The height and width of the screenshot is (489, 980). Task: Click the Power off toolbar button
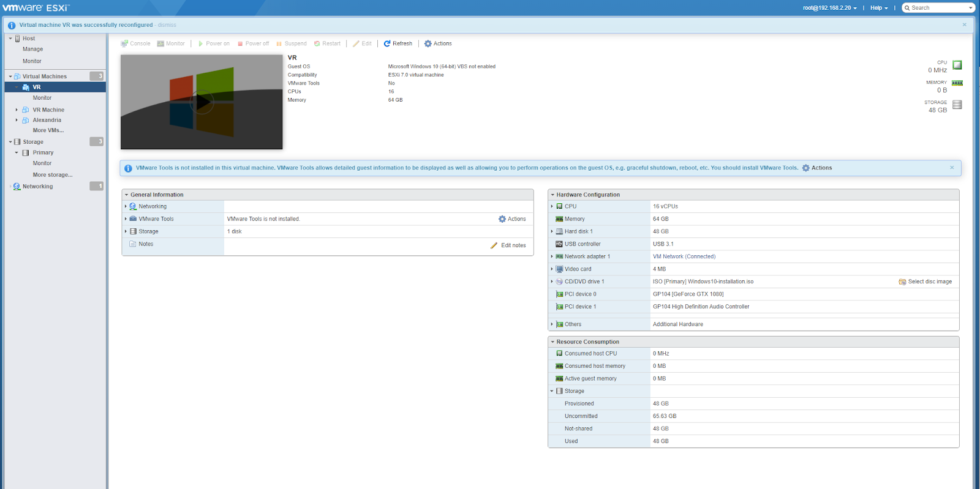pos(253,43)
